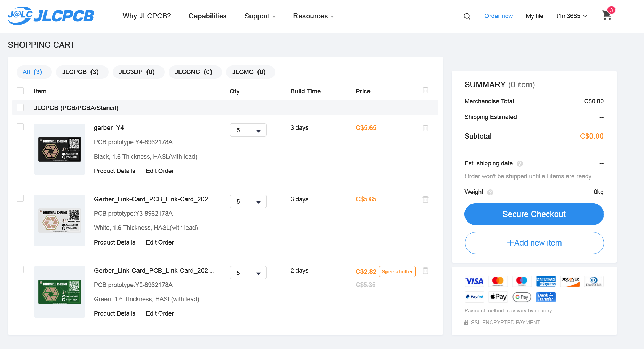Image resolution: width=644 pixels, height=349 pixels.
Task: Click the Special offer badge
Action: (x=397, y=272)
